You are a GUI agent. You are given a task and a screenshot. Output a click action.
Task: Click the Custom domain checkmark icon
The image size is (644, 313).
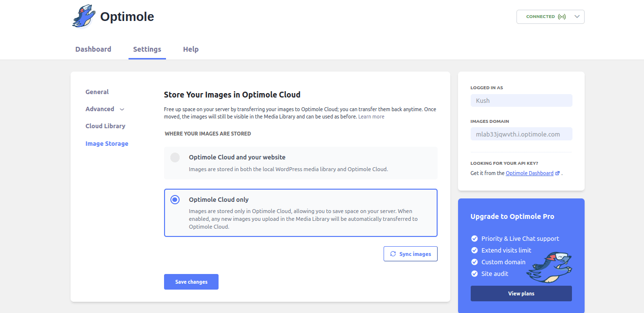point(475,262)
